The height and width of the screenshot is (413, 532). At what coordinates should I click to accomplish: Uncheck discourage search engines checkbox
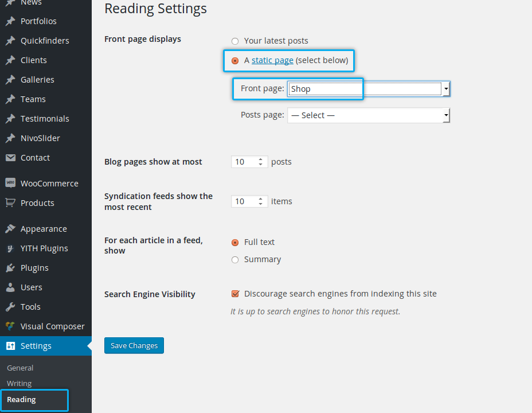235,294
